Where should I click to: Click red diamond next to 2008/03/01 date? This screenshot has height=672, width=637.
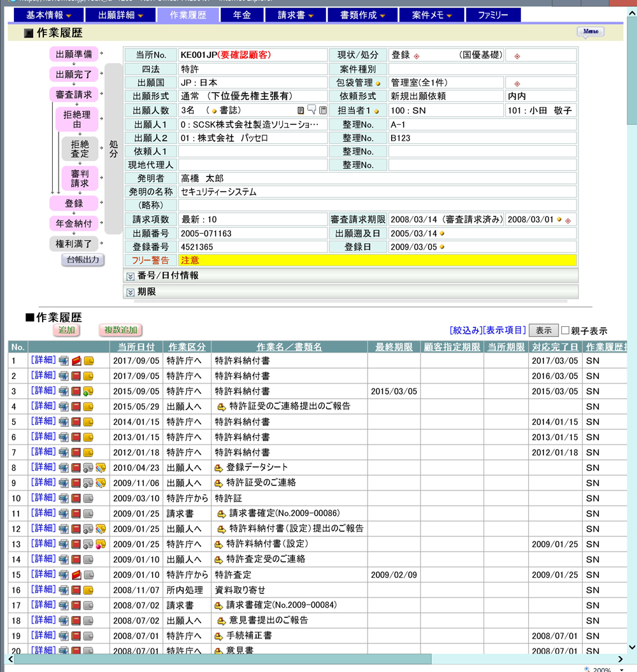568,221
